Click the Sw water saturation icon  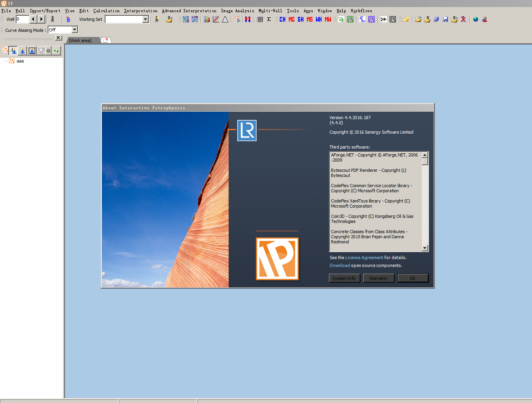pos(362,19)
